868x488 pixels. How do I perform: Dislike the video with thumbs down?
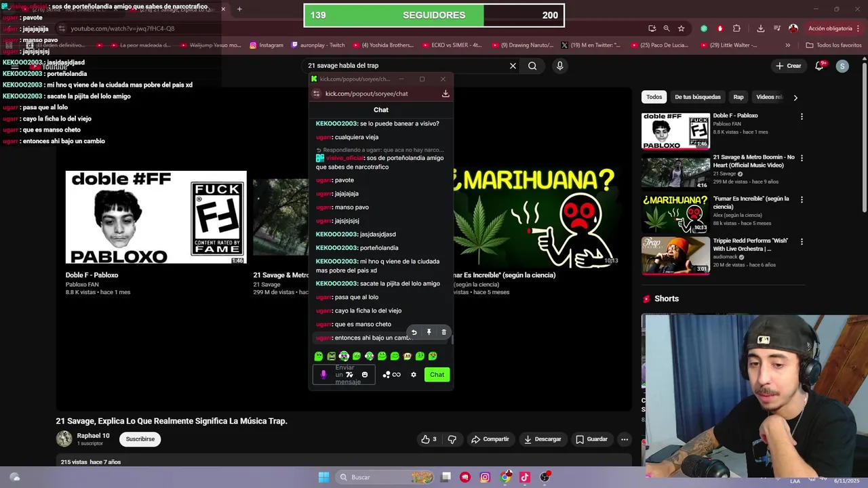pos(452,439)
